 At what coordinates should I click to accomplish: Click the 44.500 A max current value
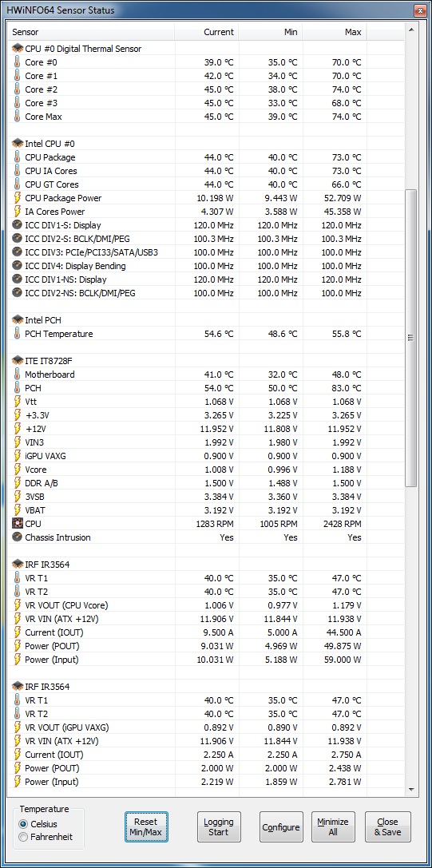point(343,632)
